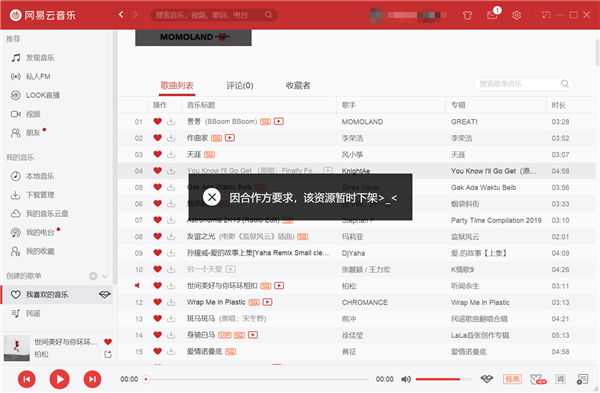Image resolution: width=600 pixels, height=393 pixels.
Task: Select 我喜欢的音乐 playlist
Action: pos(57,295)
